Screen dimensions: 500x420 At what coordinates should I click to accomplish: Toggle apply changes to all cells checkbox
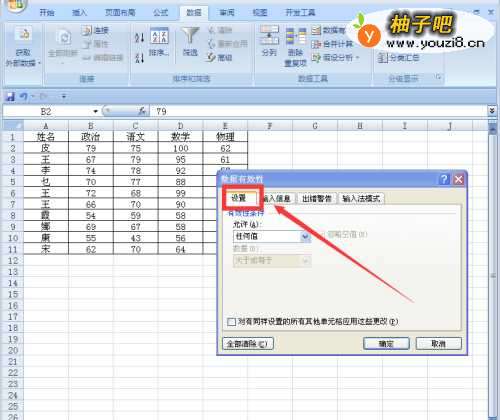point(231,322)
